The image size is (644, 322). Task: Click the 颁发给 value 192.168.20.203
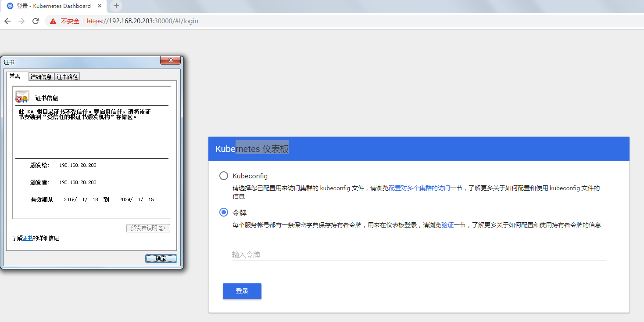[78, 165]
